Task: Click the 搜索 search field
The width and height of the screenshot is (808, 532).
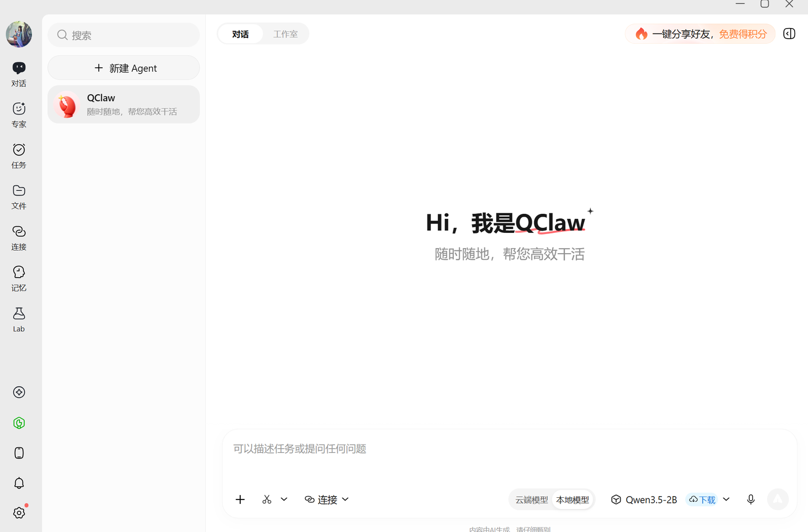Action: tap(123, 35)
